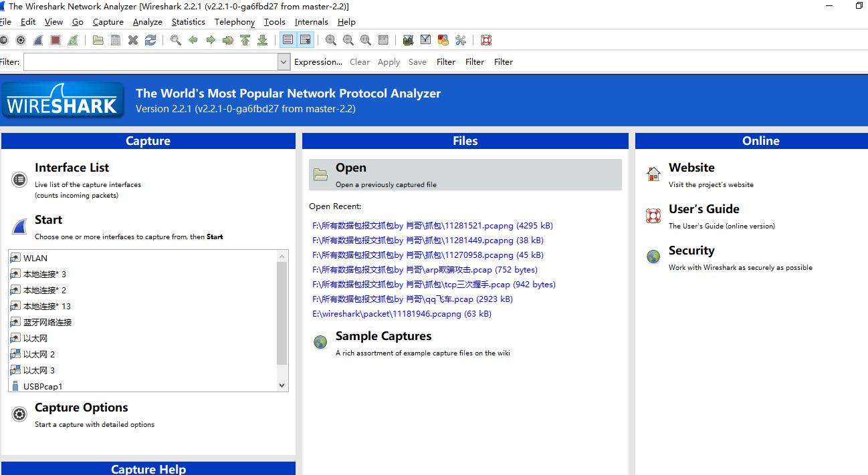Open the Analyze menu
868x475 pixels.
[148, 22]
